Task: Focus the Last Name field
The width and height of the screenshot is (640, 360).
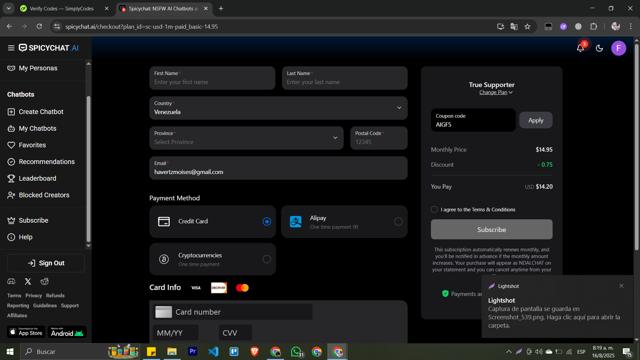Action: click(344, 78)
